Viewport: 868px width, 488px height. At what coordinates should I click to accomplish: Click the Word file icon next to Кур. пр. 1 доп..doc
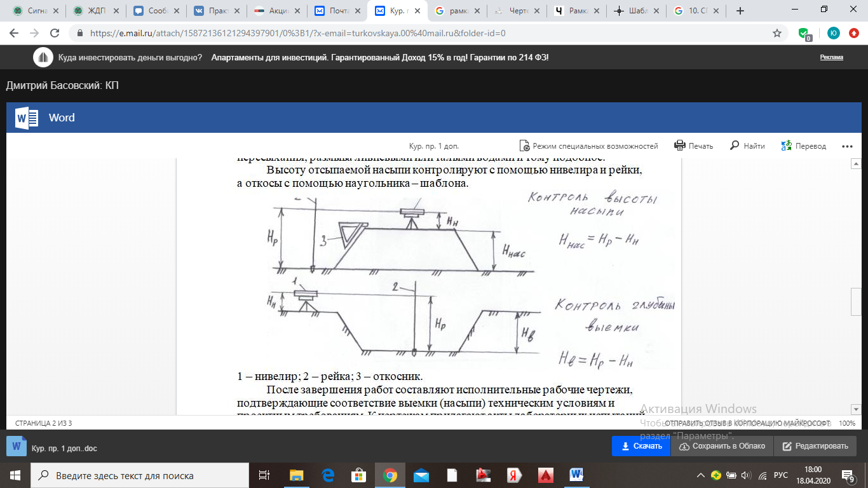[17, 447]
